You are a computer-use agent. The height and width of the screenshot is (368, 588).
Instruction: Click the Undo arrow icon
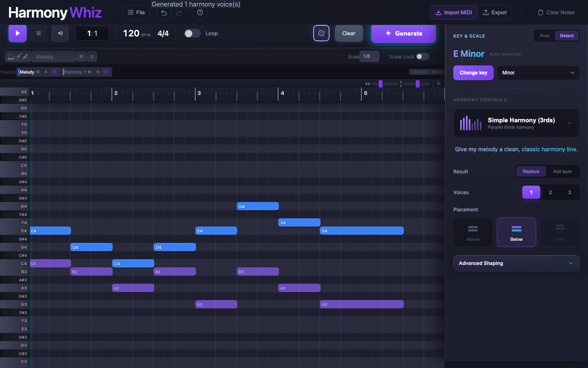point(164,13)
